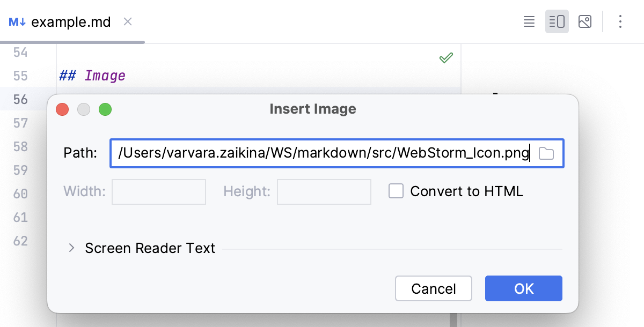Viewport: 644px width, 327px height.
Task: Click the '## Image' heading text
Action: tap(92, 75)
